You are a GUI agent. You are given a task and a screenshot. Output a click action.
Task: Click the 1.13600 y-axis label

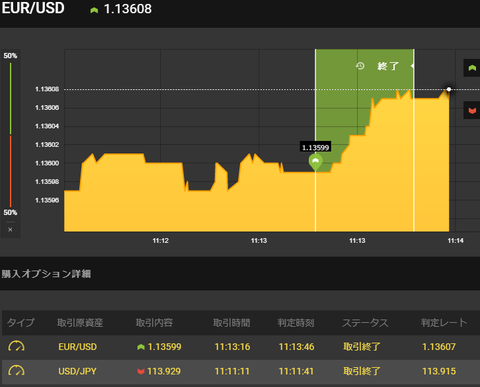pos(47,163)
